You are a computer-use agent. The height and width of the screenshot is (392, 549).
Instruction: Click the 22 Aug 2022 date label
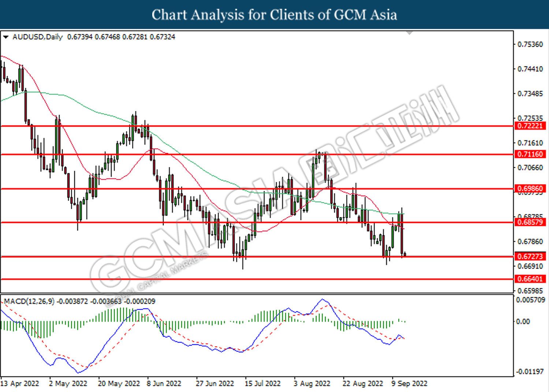[363, 384]
